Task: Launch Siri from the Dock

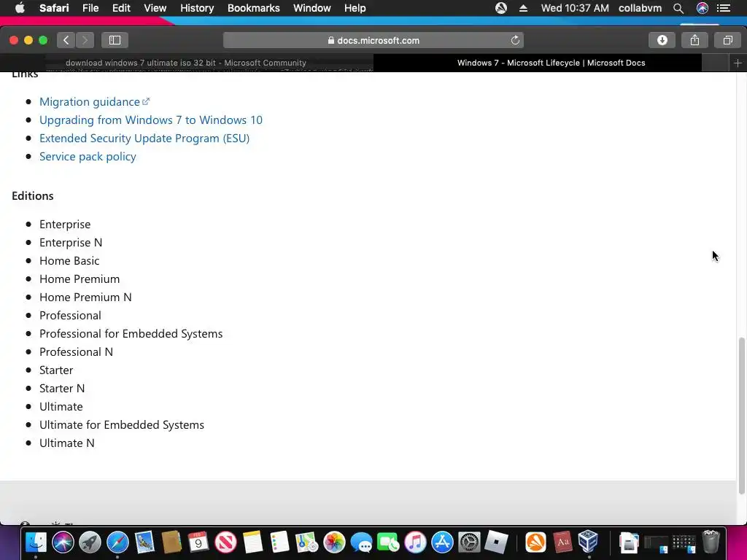Action: pos(63,542)
